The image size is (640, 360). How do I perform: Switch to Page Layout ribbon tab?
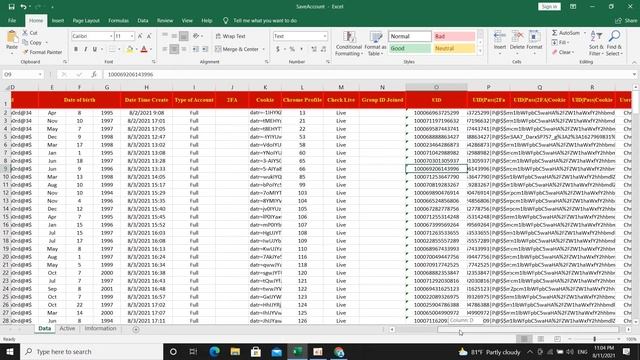click(x=86, y=20)
